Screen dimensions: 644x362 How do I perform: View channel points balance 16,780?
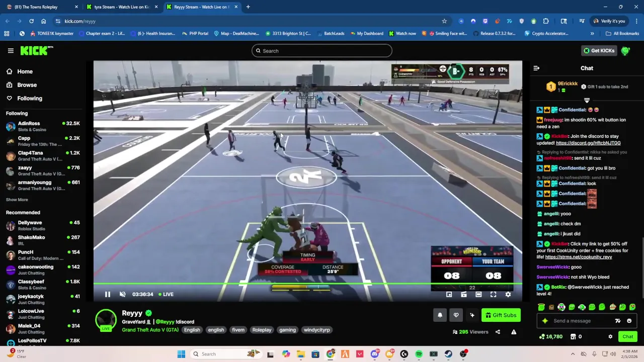(x=550, y=337)
